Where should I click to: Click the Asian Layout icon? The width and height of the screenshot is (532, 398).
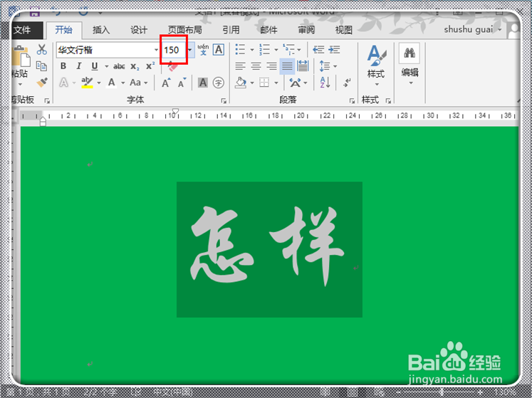click(295, 83)
